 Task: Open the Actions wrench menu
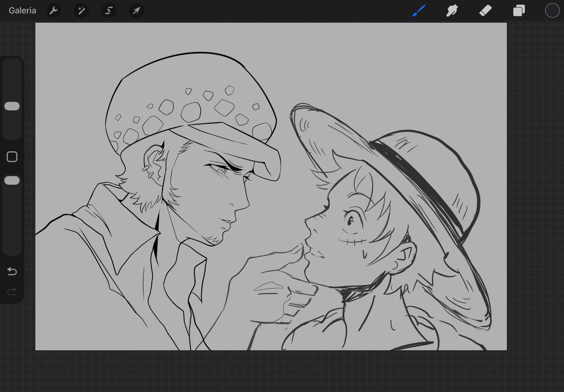click(x=54, y=10)
